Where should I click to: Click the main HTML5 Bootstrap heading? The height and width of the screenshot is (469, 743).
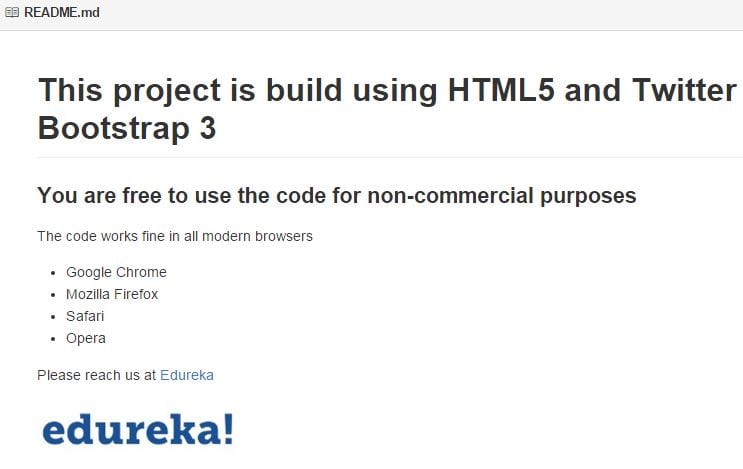point(387,109)
